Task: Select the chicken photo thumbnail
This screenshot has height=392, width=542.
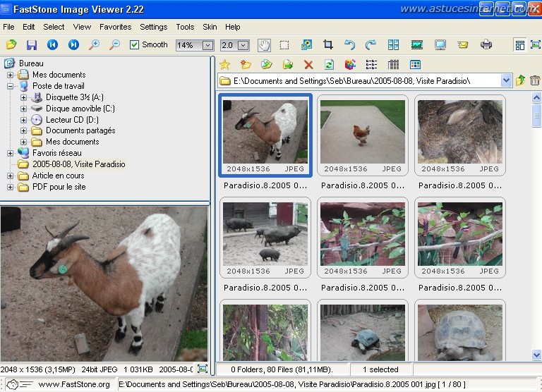Action: coord(363,135)
